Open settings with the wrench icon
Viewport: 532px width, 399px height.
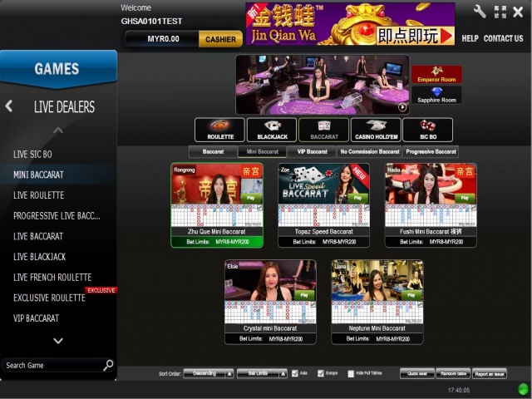coord(480,12)
